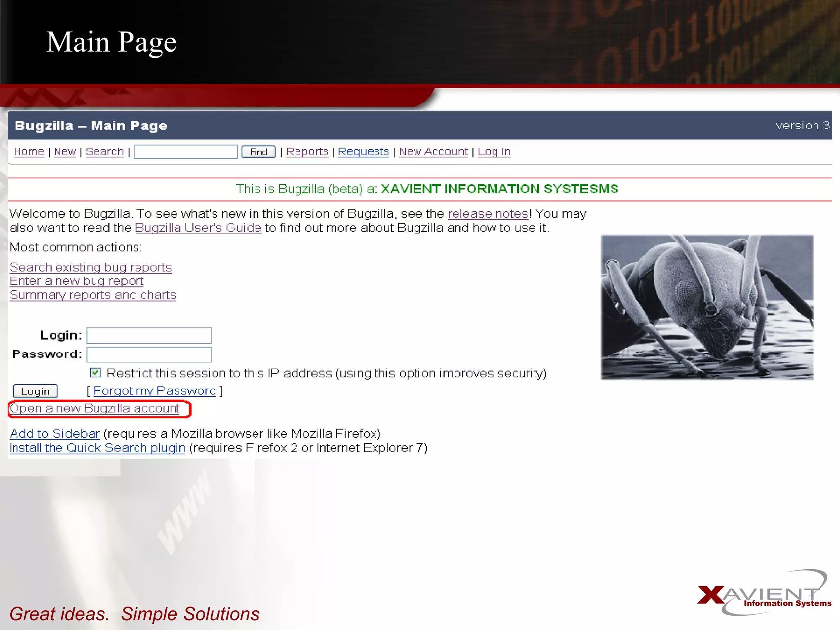Click the Find button

[x=258, y=152]
